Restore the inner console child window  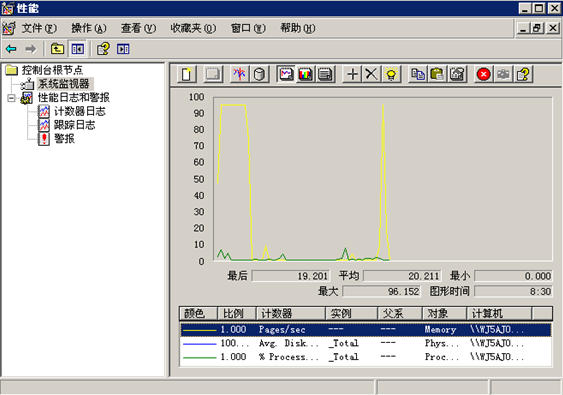(x=537, y=28)
